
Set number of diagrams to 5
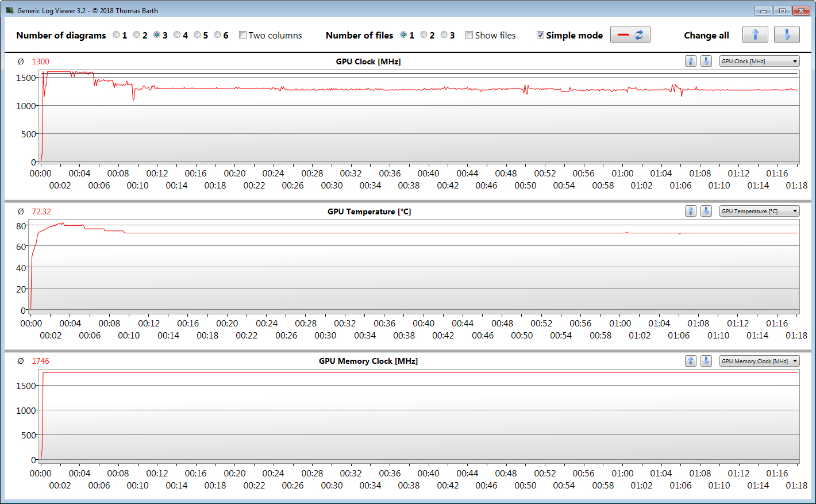point(197,35)
